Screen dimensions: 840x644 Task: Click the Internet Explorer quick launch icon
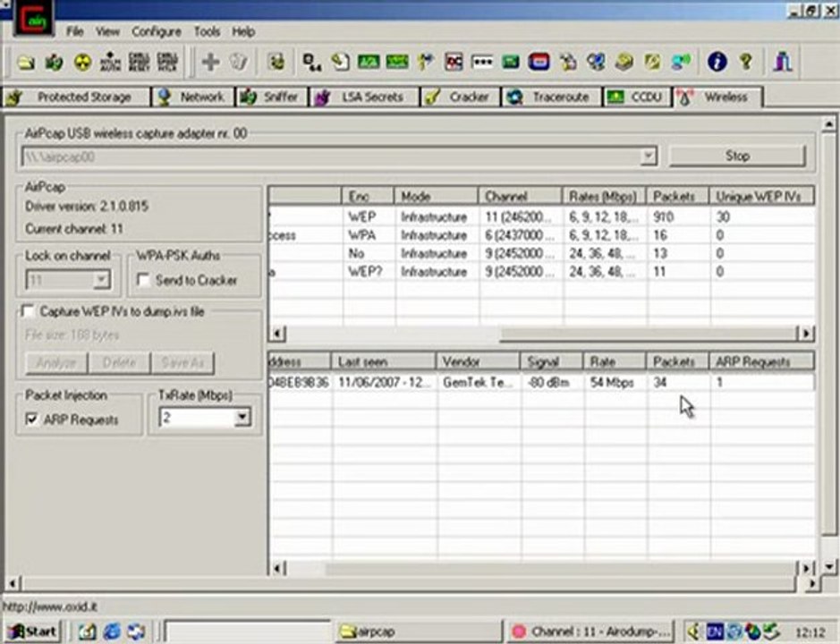click(112, 631)
